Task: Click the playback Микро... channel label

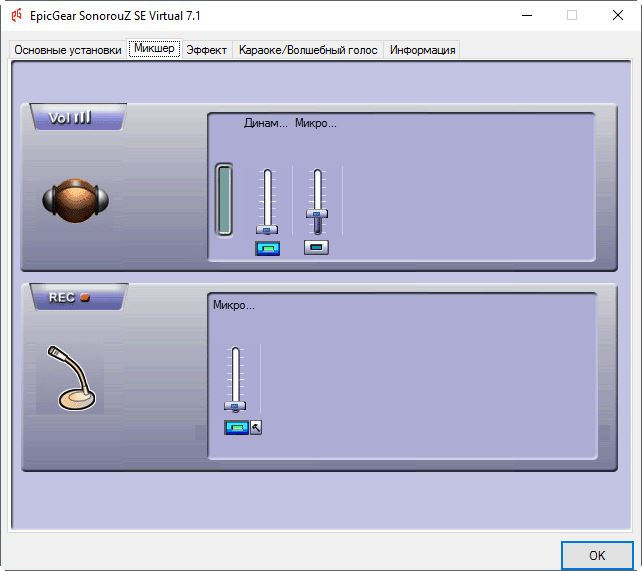Action: [316, 123]
